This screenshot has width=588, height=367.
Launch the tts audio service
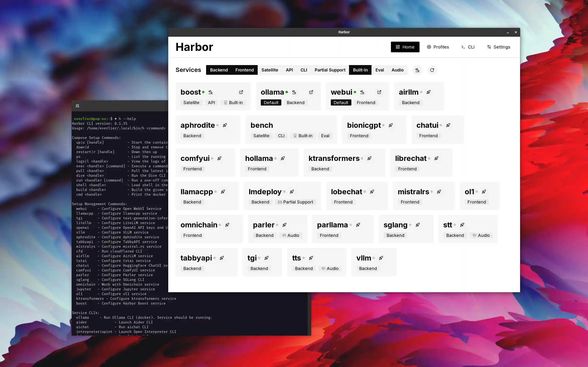(311, 258)
